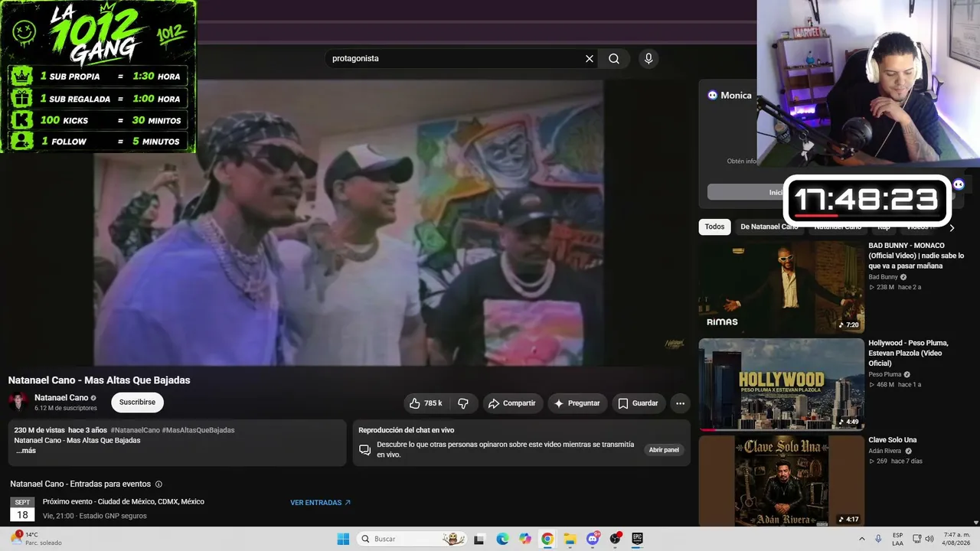Click the Monica extension logo in the side panel

click(713, 96)
